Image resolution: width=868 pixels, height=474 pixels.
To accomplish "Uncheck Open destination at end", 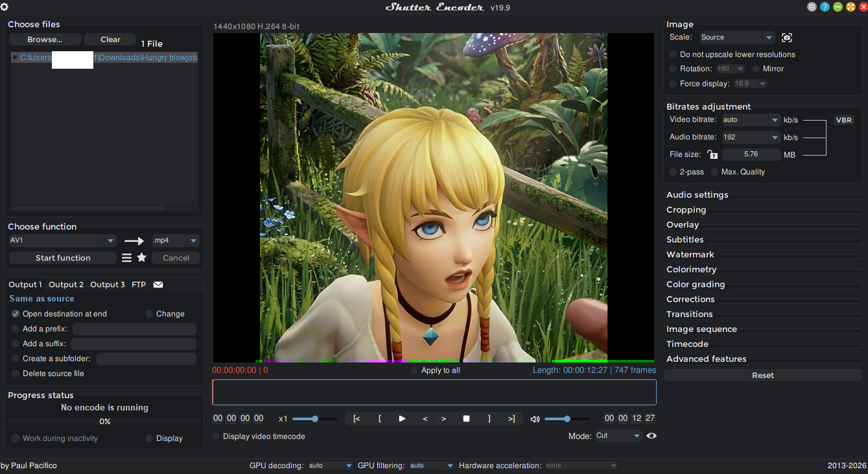I will (16, 314).
